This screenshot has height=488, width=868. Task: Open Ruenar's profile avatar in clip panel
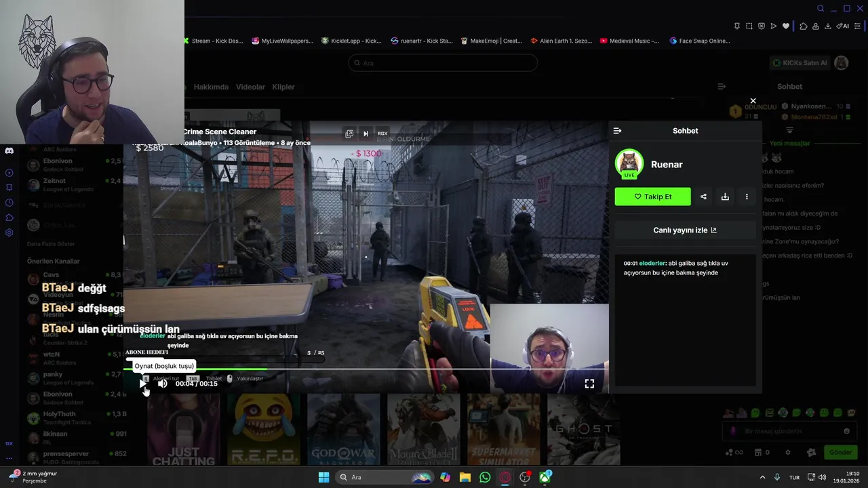click(x=629, y=163)
